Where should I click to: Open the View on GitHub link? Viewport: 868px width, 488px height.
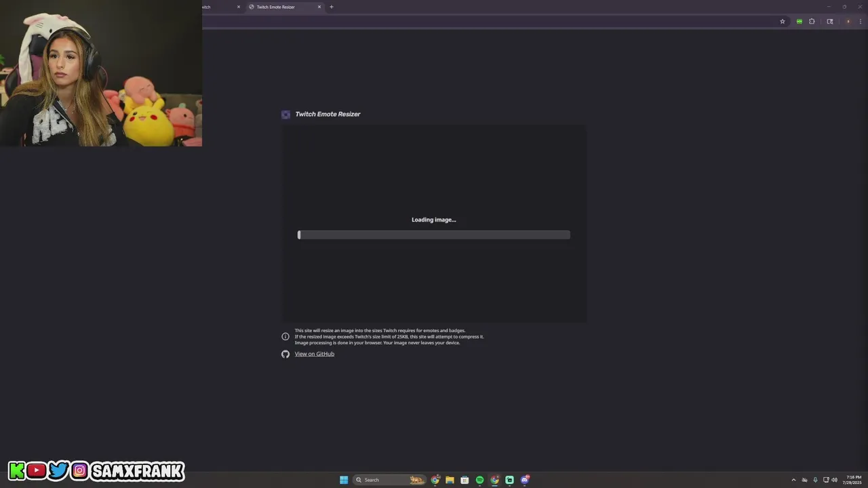[314, 354]
